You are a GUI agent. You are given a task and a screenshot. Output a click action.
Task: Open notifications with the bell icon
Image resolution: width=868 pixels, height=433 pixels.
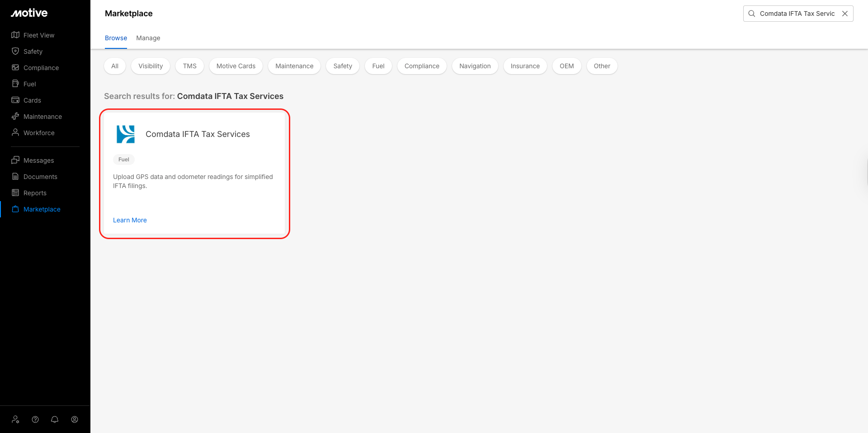click(x=55, y=419)
